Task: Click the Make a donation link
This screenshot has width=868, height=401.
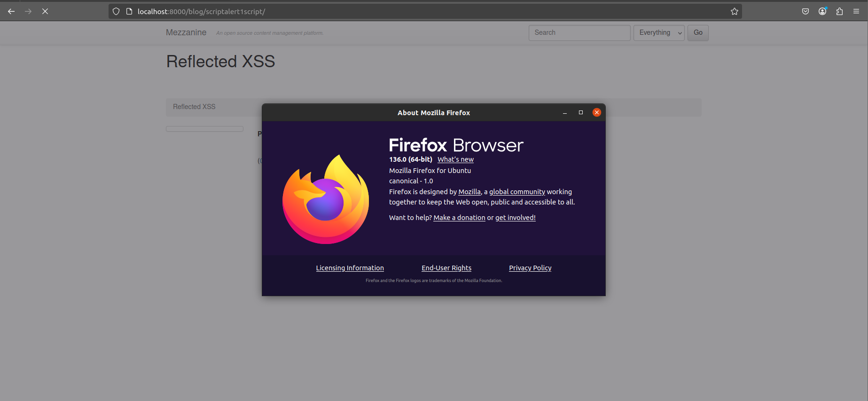Action: coord(459,218)
